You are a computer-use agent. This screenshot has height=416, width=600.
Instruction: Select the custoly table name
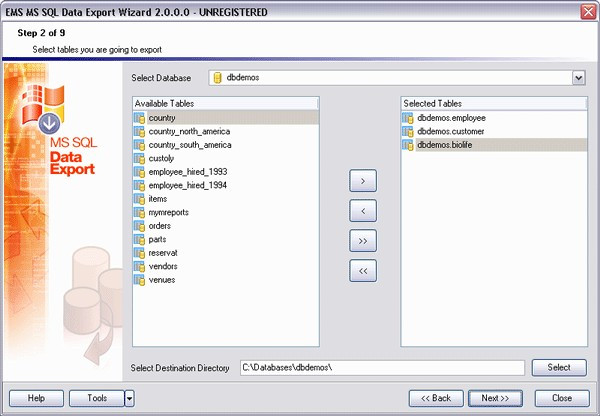coord(161,158)
